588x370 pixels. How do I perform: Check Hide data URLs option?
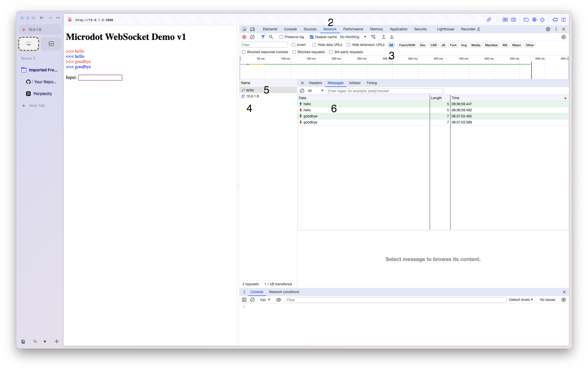point(314,45)
